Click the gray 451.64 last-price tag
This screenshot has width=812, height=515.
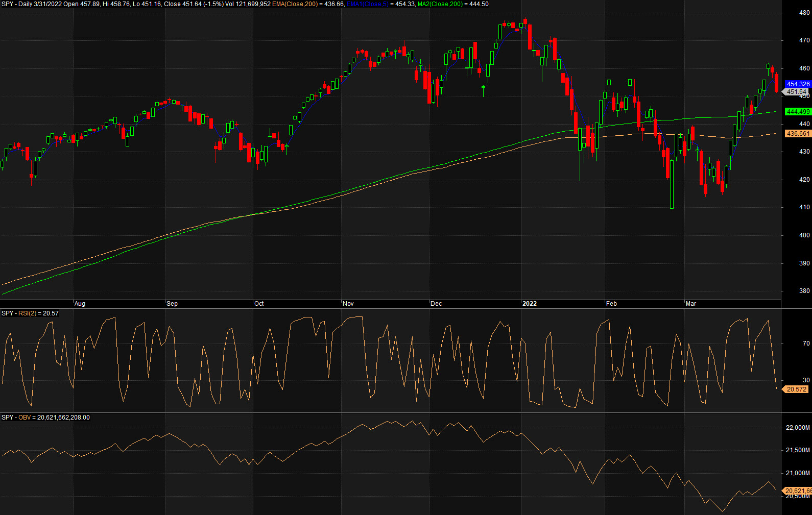click(x=797, y=92)
